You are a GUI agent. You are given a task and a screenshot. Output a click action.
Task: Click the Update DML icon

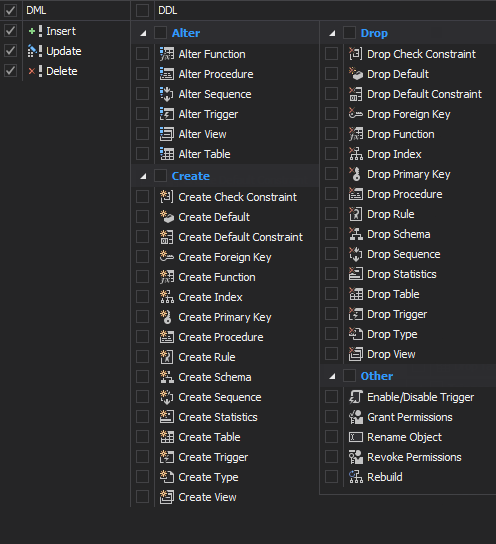[x=35, y=51]
